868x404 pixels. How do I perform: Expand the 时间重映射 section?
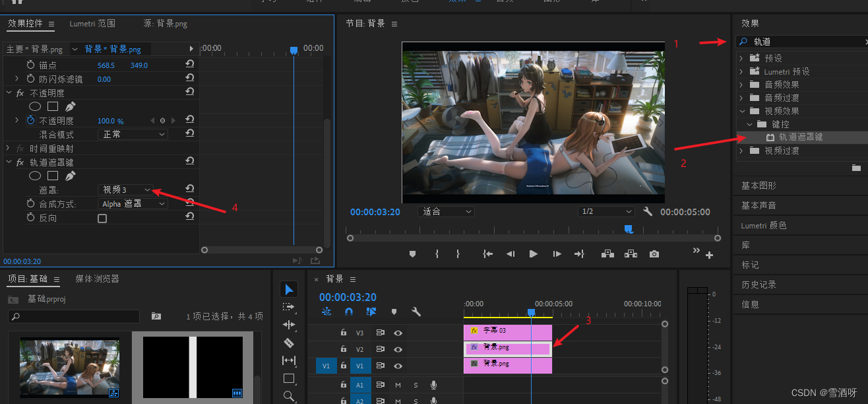9,149
